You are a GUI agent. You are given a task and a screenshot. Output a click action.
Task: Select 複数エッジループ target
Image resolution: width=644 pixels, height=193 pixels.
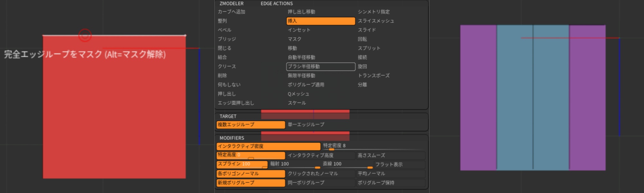[x=251, y=124]
